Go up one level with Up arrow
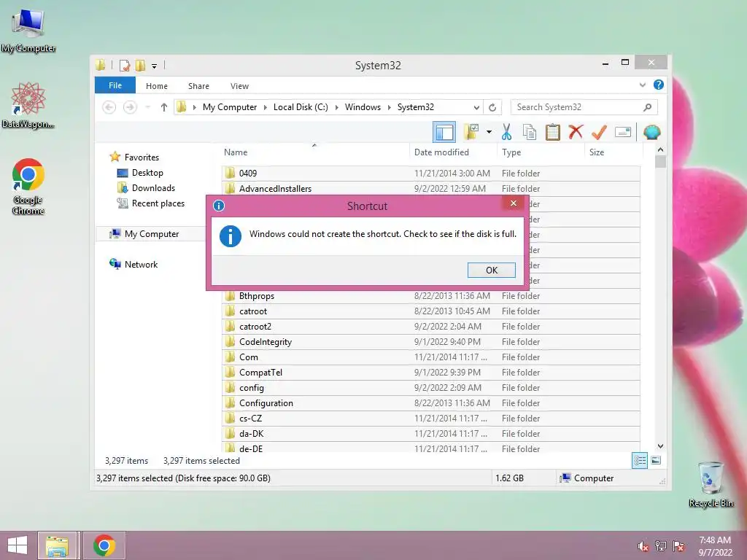Viewport: 747px width, 560px height. [x=164, y=107]
